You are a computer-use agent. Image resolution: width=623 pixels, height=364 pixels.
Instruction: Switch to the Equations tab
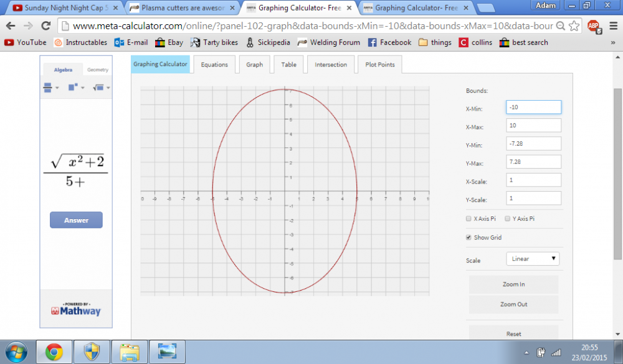214,64
